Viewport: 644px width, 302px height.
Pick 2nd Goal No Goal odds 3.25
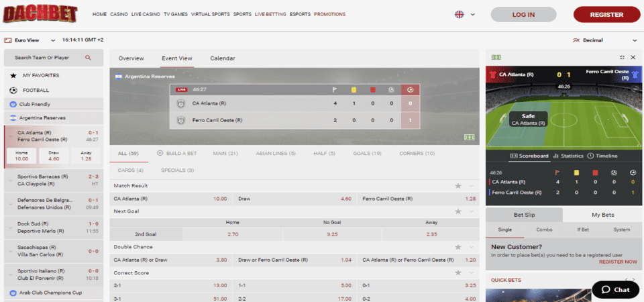(x=332, y=235)
